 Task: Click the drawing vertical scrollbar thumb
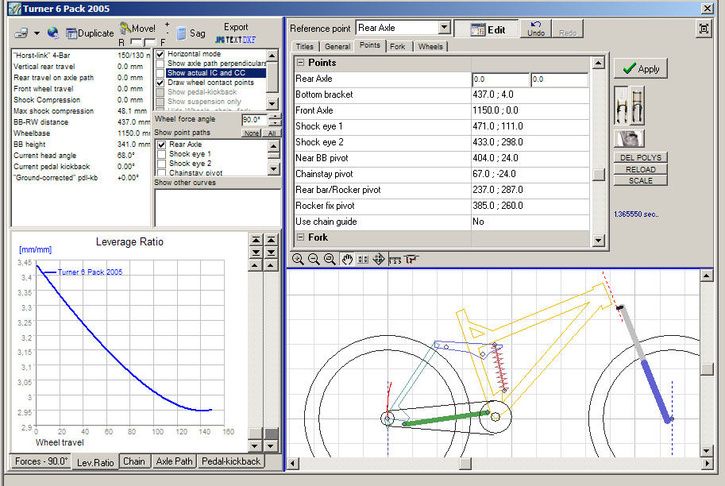(x=707, y=369)
